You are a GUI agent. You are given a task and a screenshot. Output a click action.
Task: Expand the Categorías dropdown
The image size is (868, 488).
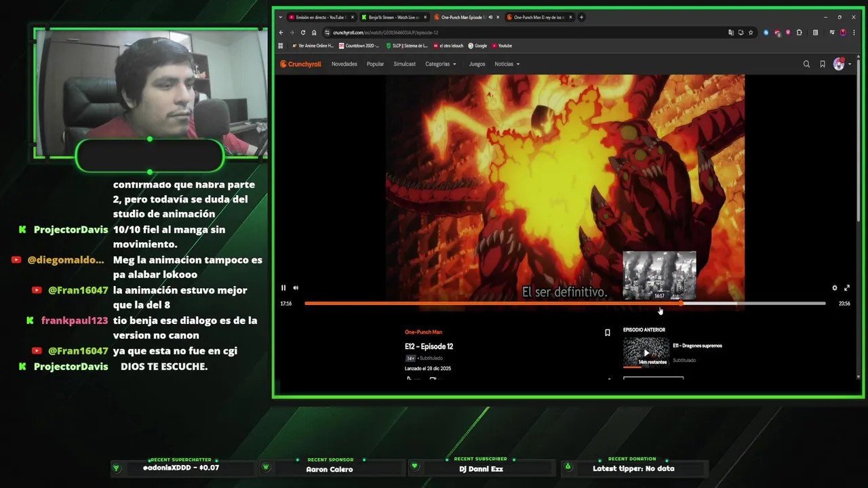pos(441,64)
